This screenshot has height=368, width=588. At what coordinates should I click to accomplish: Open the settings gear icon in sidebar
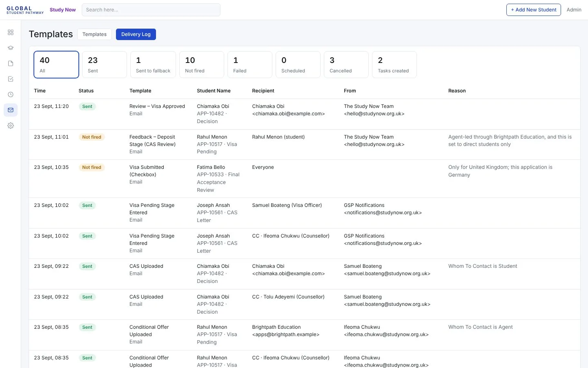[11, 126]
